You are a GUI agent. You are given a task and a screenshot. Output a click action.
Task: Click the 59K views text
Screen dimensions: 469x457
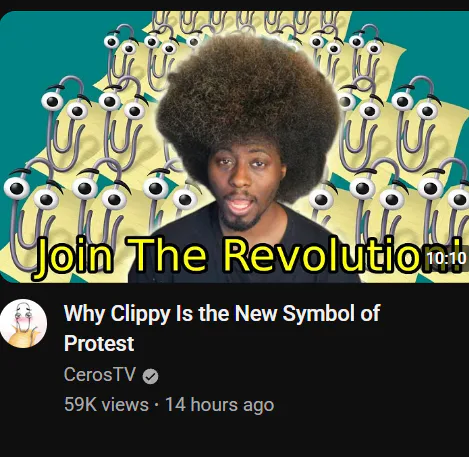[x=106, y=405]
